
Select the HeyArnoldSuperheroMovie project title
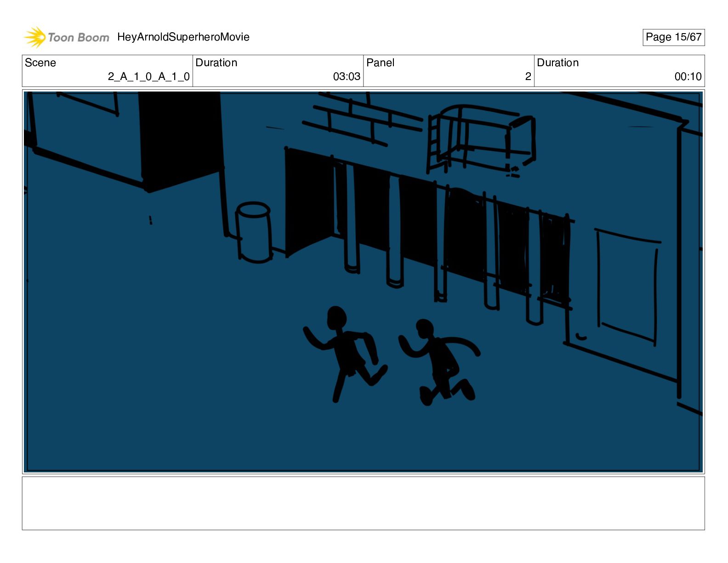point(183,37)
